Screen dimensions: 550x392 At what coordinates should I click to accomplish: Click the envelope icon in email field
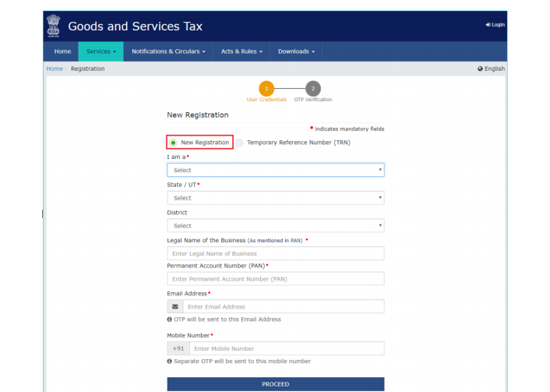(x=175, y=307)
